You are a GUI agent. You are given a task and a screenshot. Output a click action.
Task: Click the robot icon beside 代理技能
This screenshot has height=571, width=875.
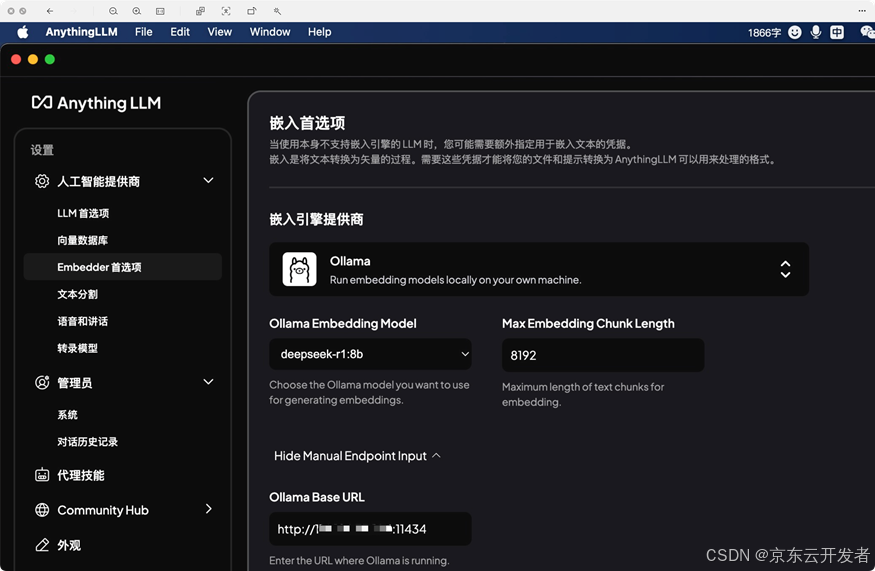click(x=42, y=475)
